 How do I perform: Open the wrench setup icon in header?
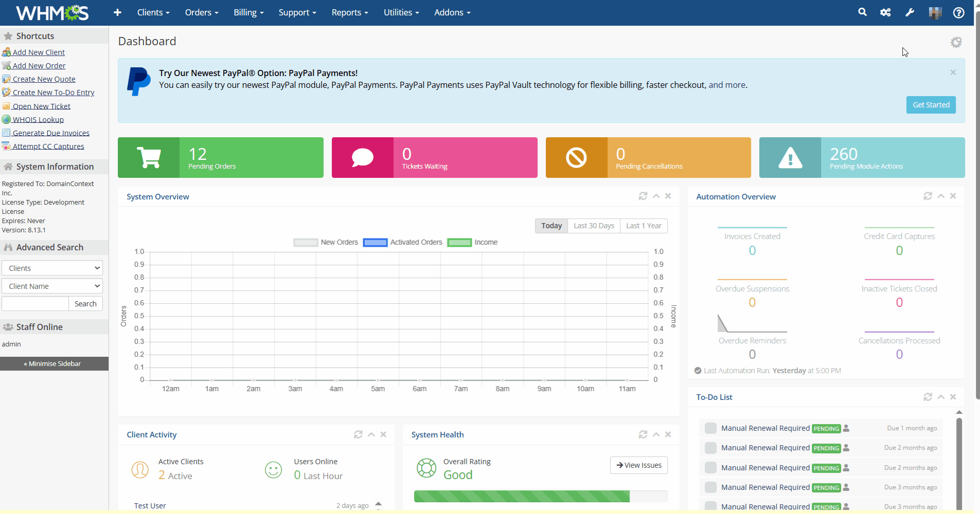910,12
